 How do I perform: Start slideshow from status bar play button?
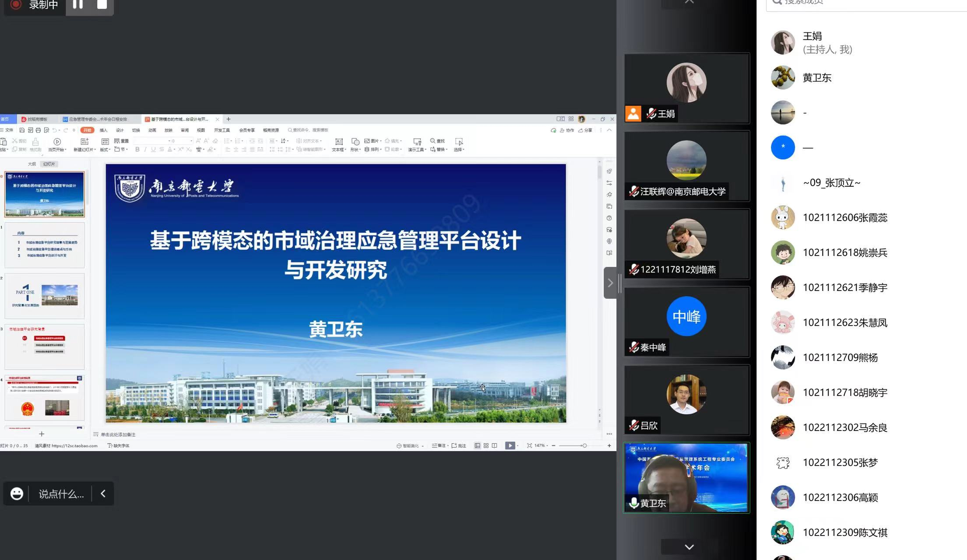(510, 445)
